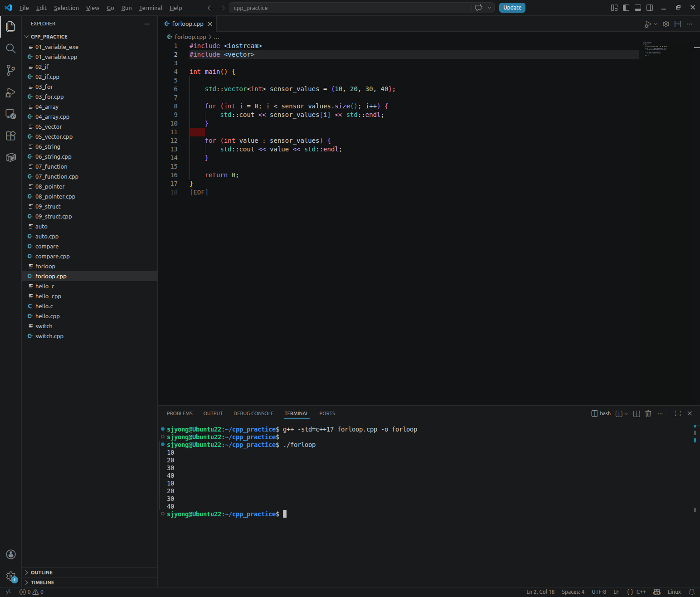Kill the terminal with the trash icon
This screenshot has height=597, width=700.
pyautogui.click(x=648, y=413)
